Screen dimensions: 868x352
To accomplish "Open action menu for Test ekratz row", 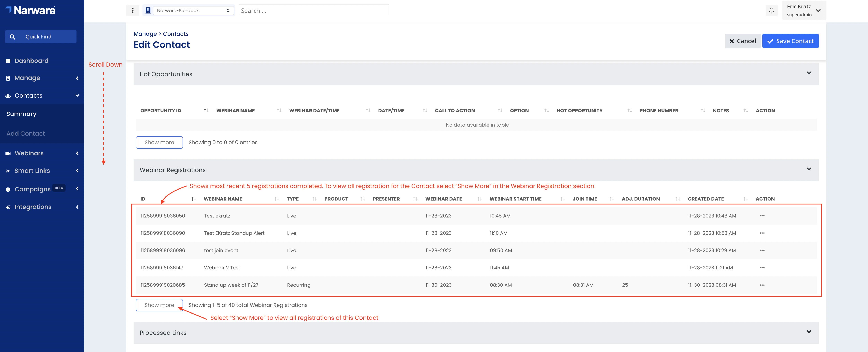I will click(x=762, y=216).
